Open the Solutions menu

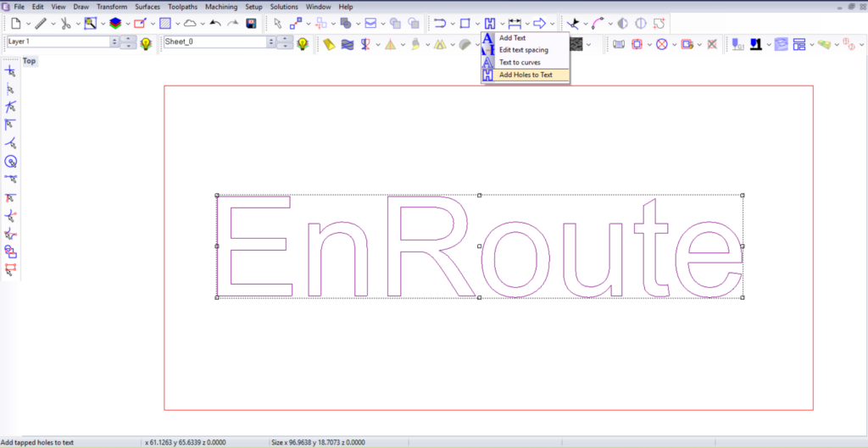click(x=284, y=7)
